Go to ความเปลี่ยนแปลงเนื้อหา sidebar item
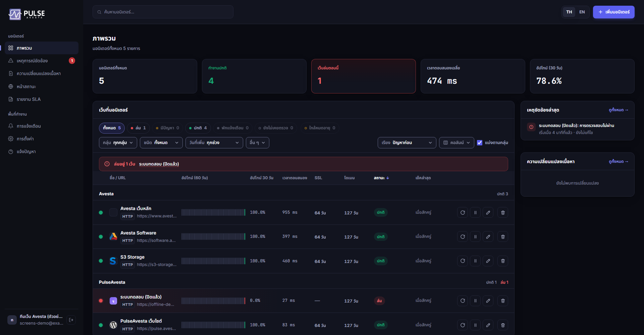 (x=42, y=73)
